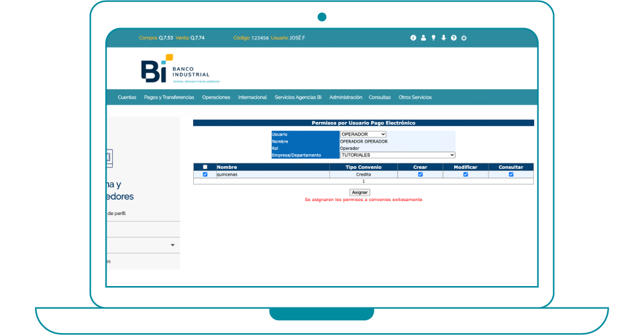Open the user profile icon
Screen dimensions: 644x335
[x=423, y=38]
